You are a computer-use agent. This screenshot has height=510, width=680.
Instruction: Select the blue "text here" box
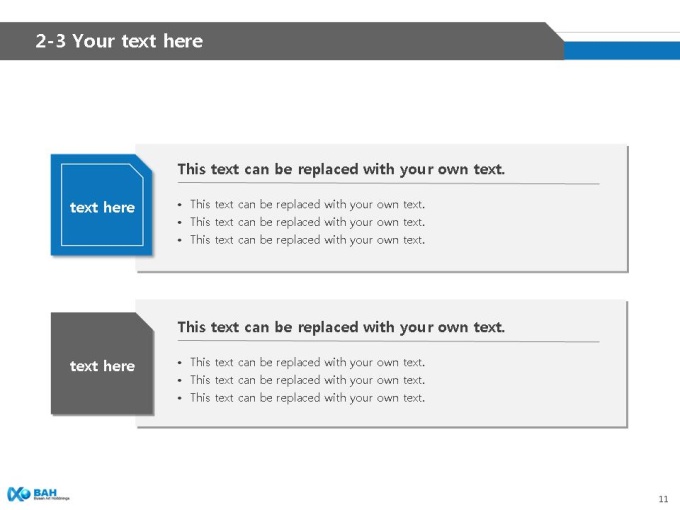tap(101, 205)
